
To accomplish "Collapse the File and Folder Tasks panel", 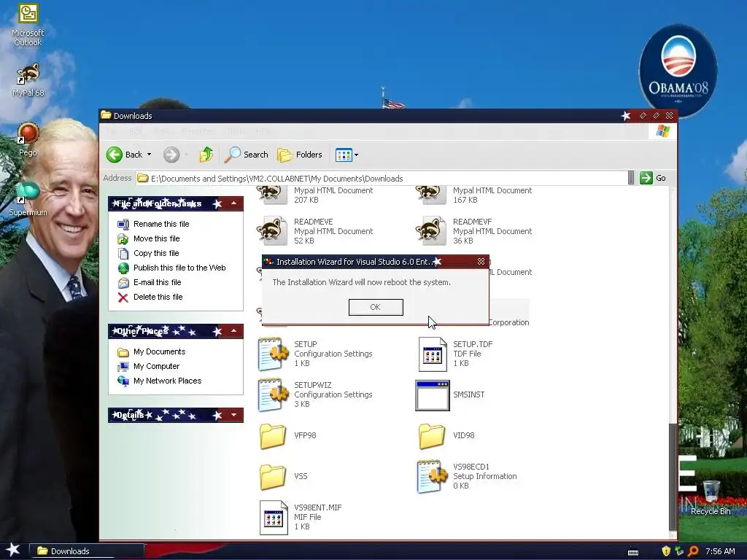I will (x=233, y=203).
